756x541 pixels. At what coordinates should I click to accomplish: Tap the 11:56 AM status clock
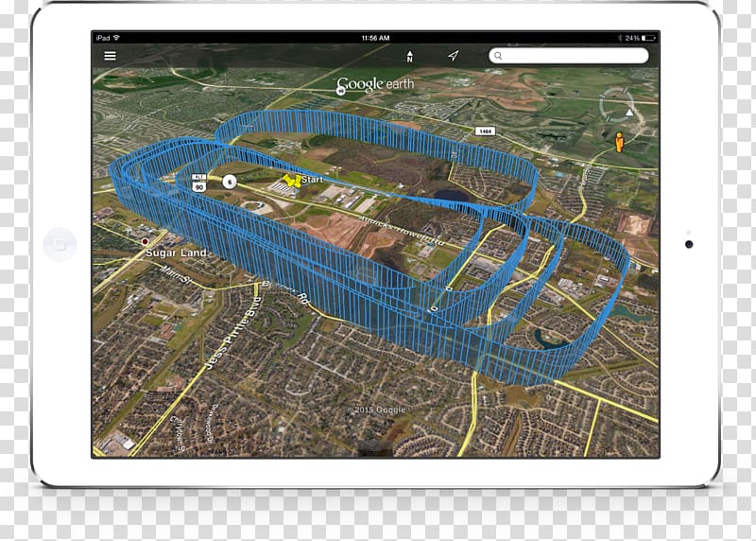point(375,38)
